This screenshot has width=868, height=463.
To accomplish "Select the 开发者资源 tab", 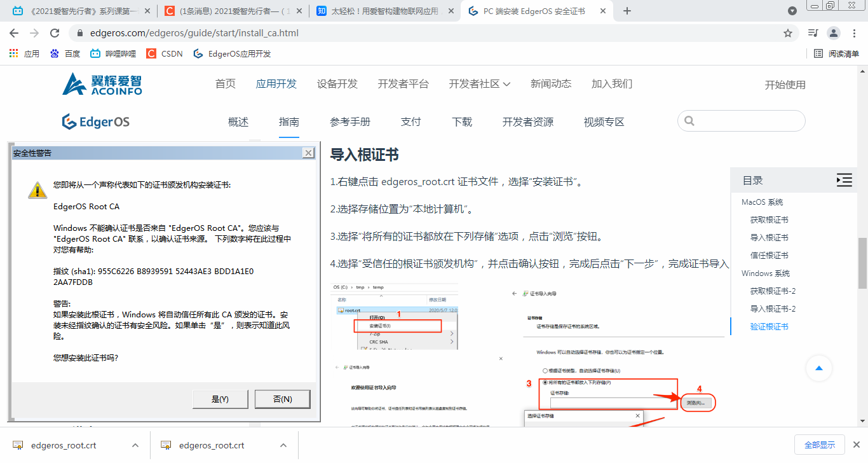I will click(528, 122).
